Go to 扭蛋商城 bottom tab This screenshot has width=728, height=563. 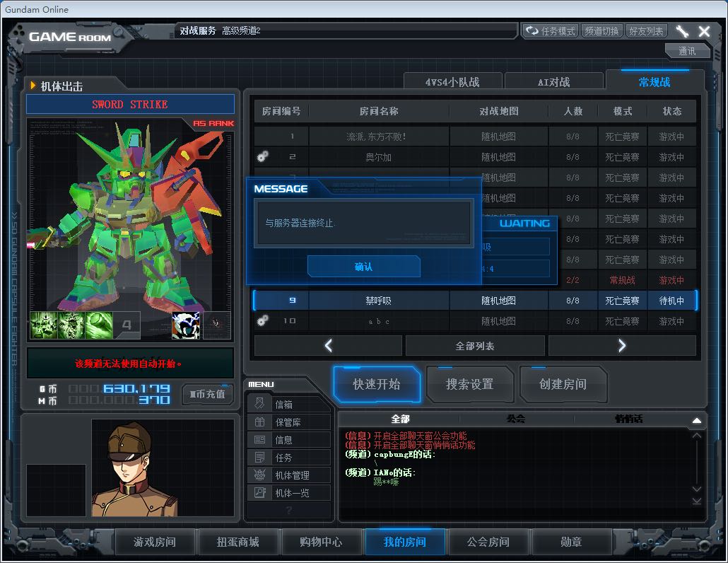pyautogui.click(x=237, y=542)
